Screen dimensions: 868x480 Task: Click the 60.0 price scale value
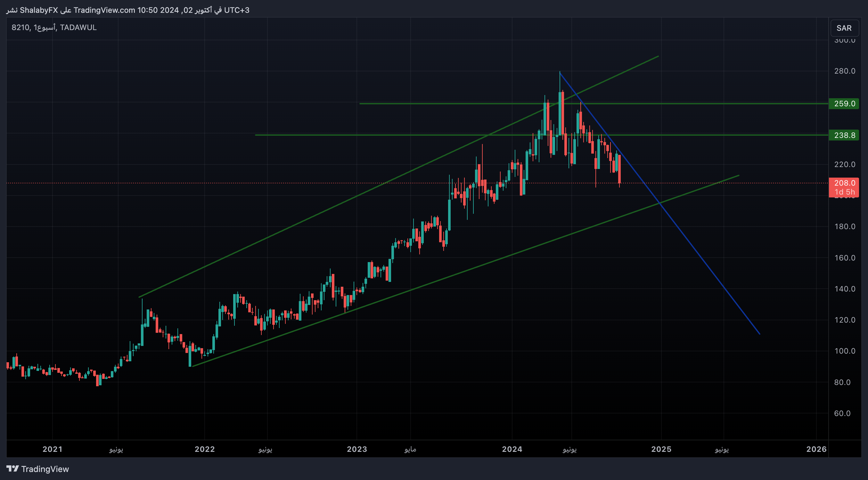point(842,413)
